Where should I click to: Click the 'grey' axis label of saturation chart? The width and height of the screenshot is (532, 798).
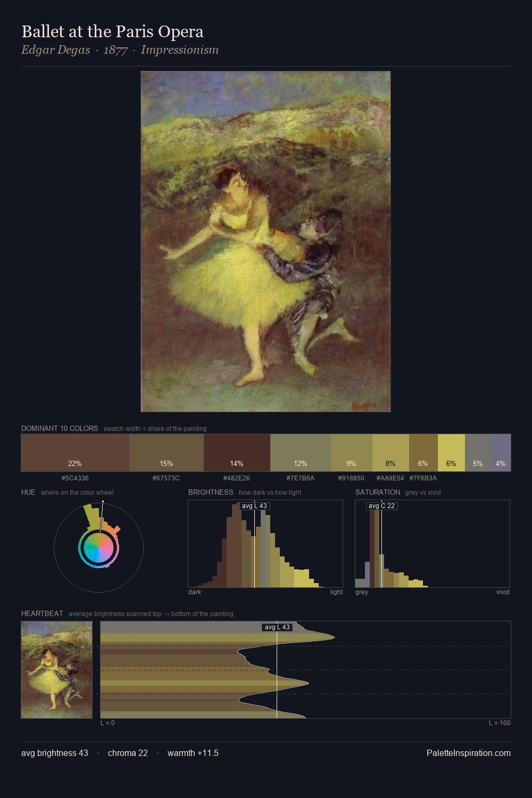tap(362, 592)
